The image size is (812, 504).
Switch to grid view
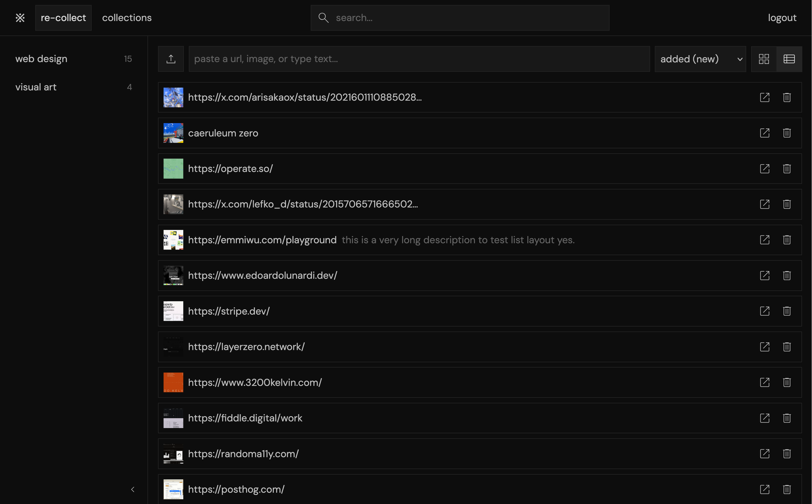(x=764, y=59)
